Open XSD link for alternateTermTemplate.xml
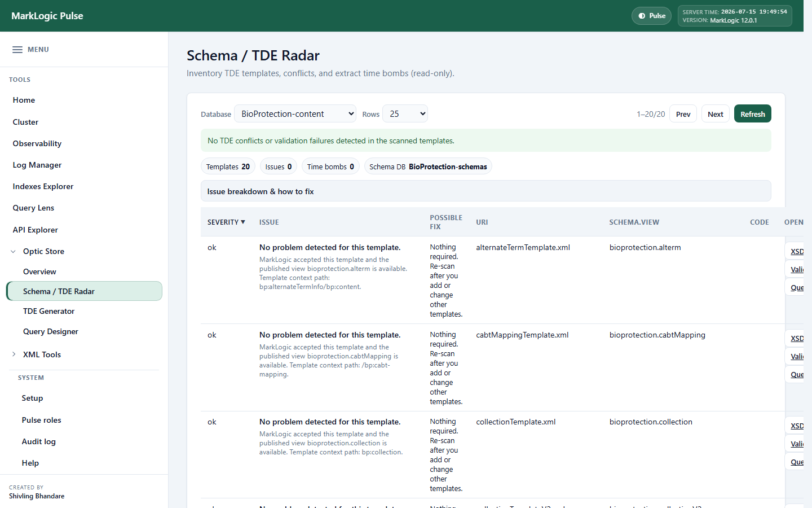 coord(797,252)
